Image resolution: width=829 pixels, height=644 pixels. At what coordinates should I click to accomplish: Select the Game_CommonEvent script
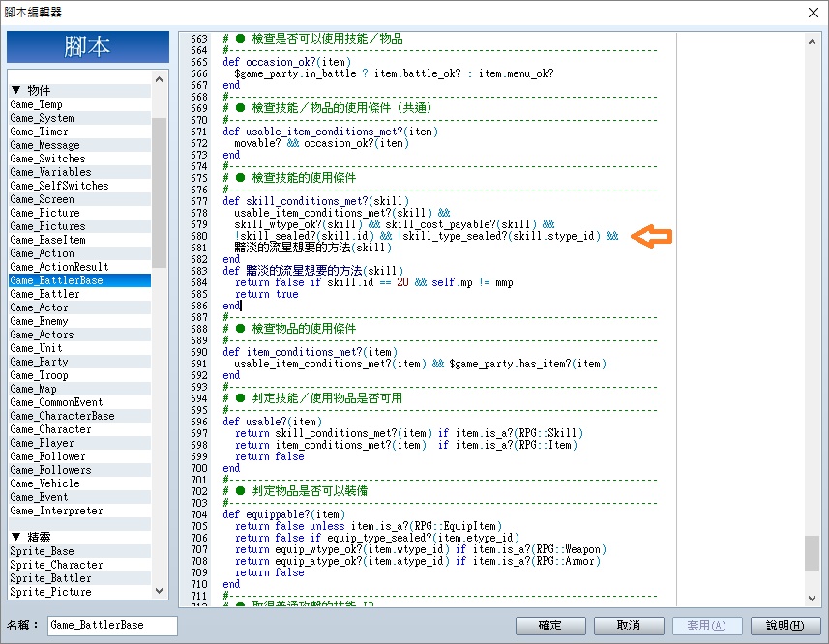(80, 402)
